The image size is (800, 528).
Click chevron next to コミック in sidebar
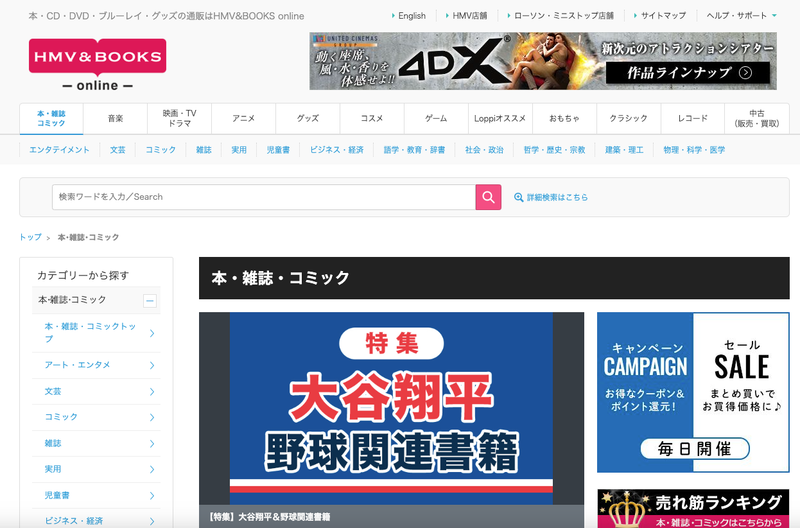[x=152, y=417]
